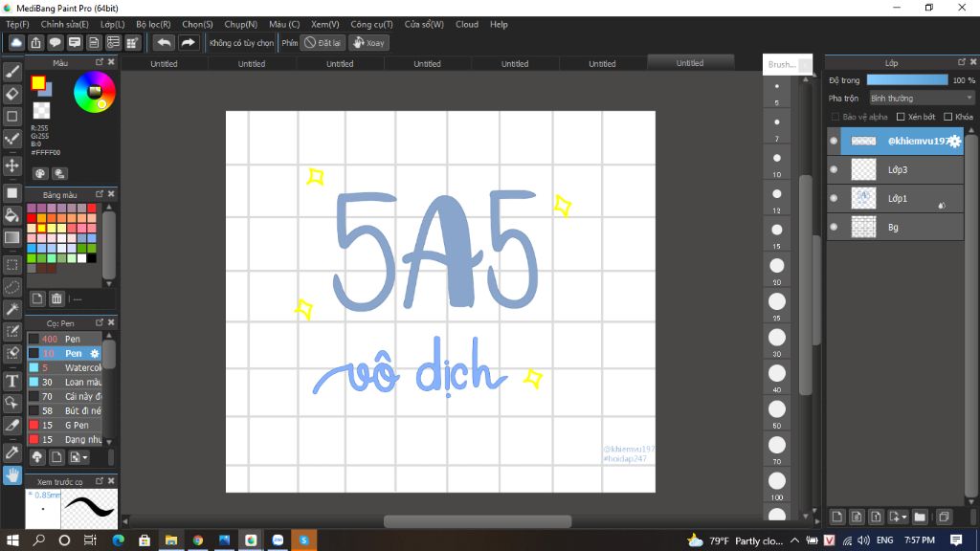
Task: Open the Tệp(F) menu
Action: [17, 24]
